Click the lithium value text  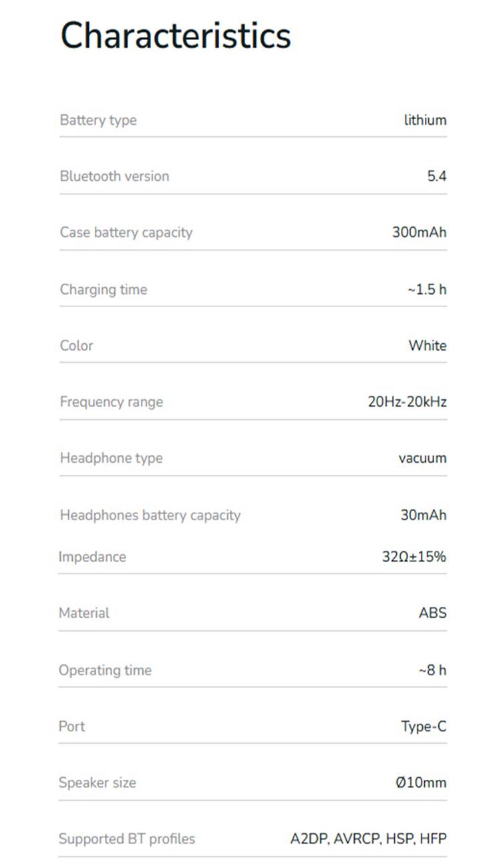tap(425, 120)
